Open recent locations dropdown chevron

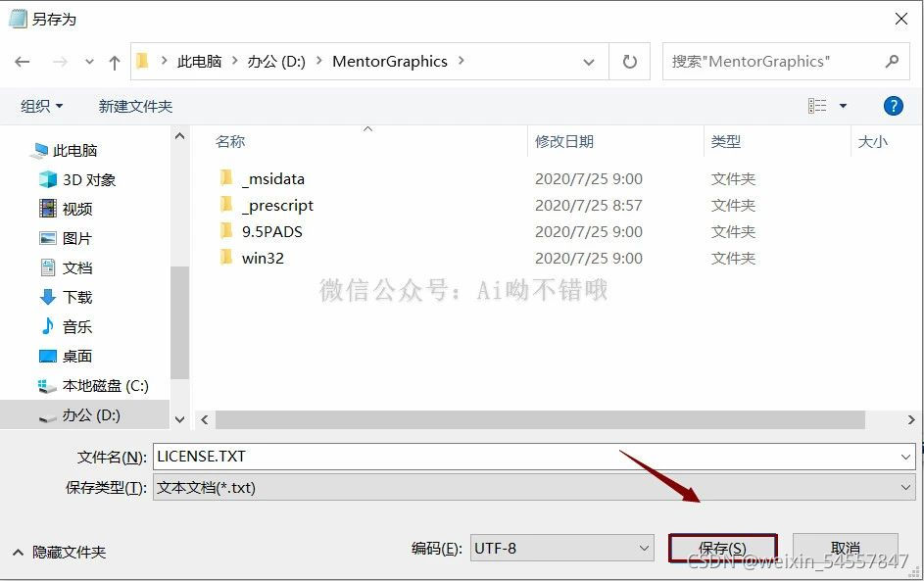coord(89,62)
